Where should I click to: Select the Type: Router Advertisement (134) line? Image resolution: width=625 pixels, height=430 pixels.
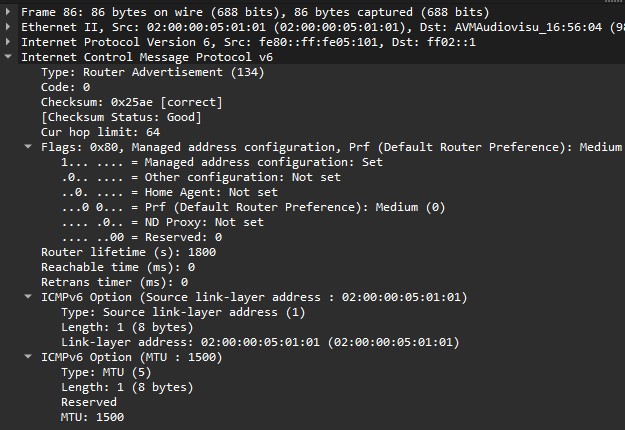[x=153, y=72]
